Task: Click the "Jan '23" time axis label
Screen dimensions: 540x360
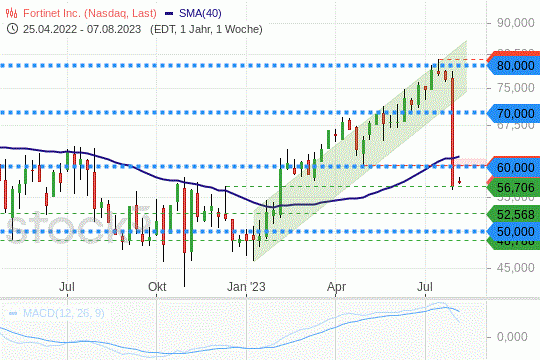Action: (x=246, y=287)
